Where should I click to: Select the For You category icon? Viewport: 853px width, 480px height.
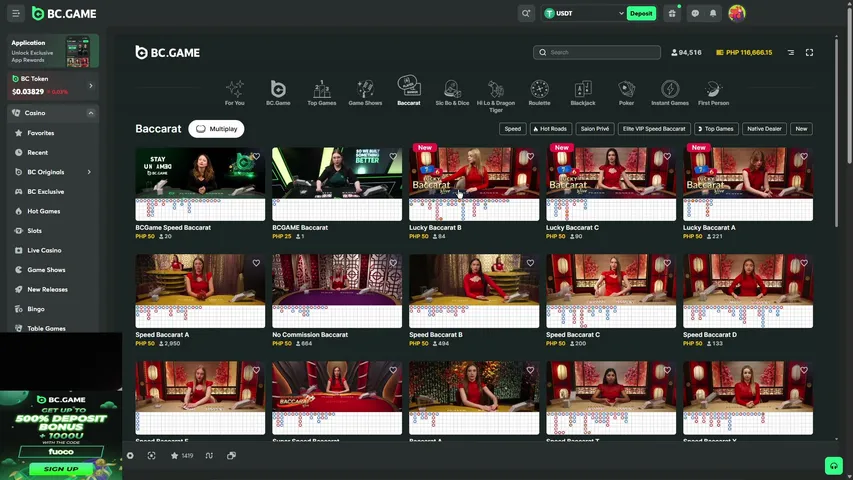point(235,93)
